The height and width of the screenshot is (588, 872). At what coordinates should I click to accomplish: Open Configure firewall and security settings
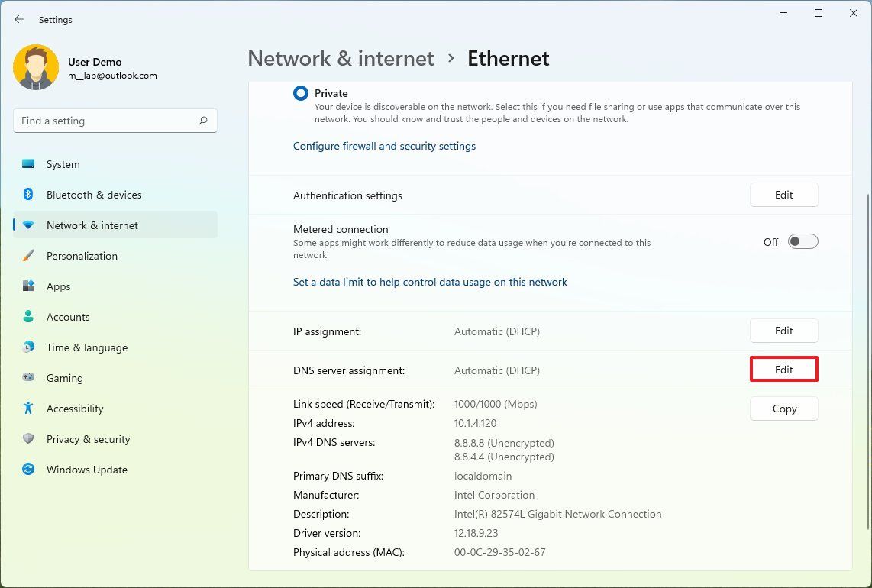pos(384,146)
